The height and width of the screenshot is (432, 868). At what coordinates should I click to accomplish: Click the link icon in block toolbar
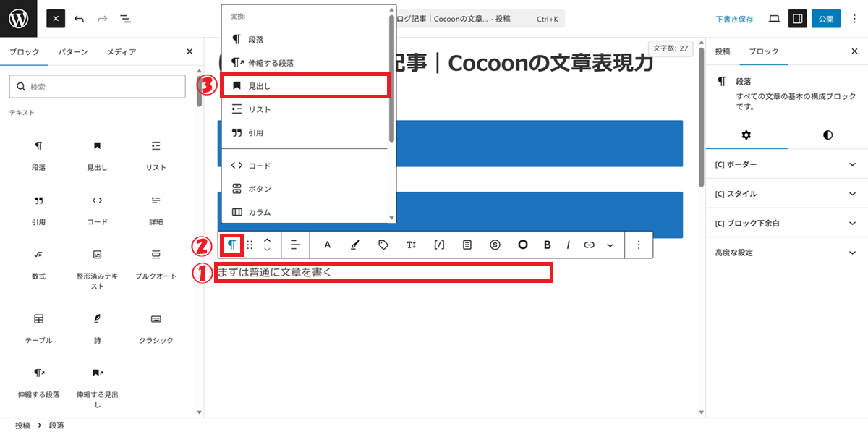click(x=589, y=245)
